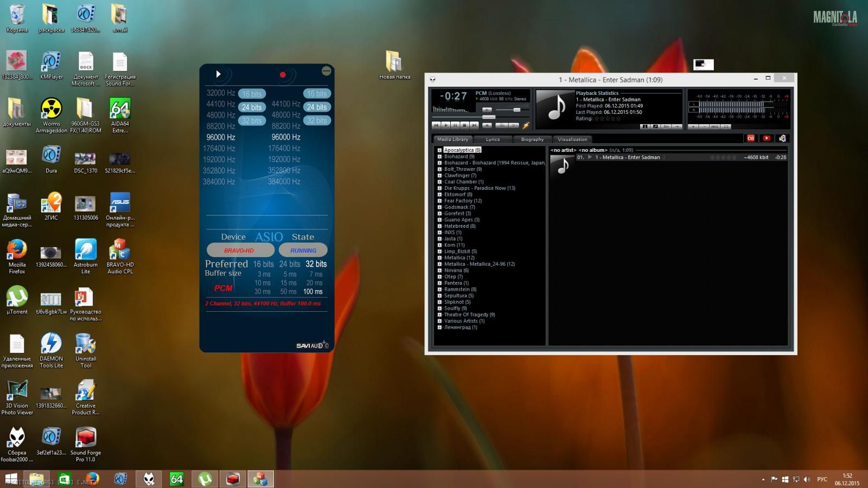Image resolution: width=868 pixels, height=488 pixels.
Task: Expand the Nirvana (6) library node
Action: (x=439, y=271)
